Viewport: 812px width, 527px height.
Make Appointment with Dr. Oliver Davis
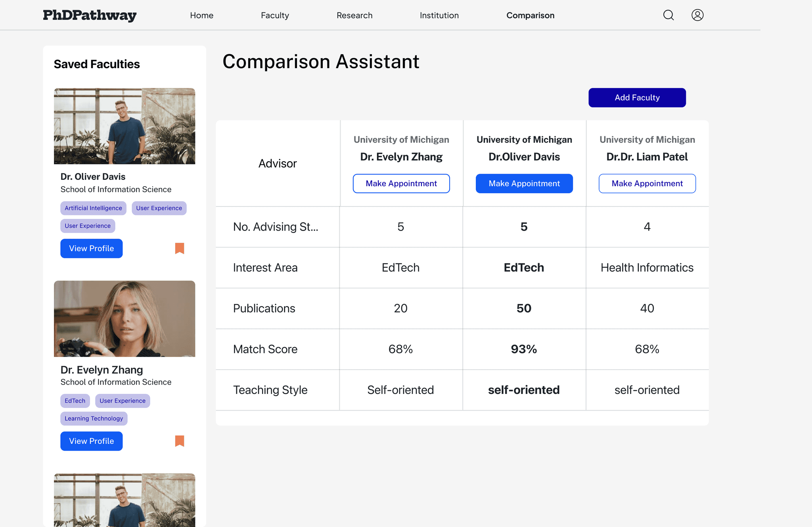524,183
